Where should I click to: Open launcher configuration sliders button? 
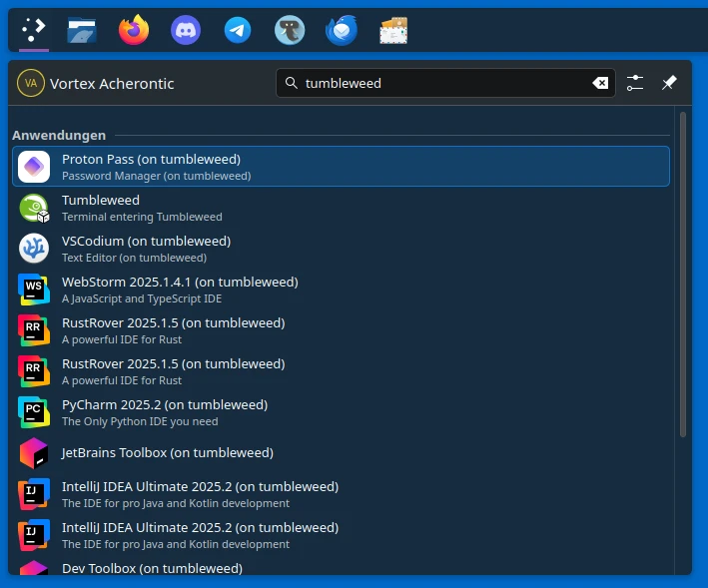point(635,83)
